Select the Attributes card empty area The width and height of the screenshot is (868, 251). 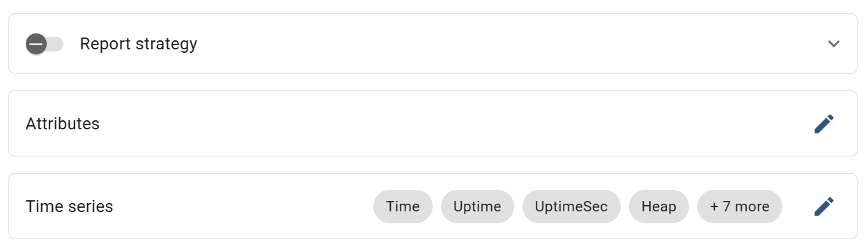(453, 124)
